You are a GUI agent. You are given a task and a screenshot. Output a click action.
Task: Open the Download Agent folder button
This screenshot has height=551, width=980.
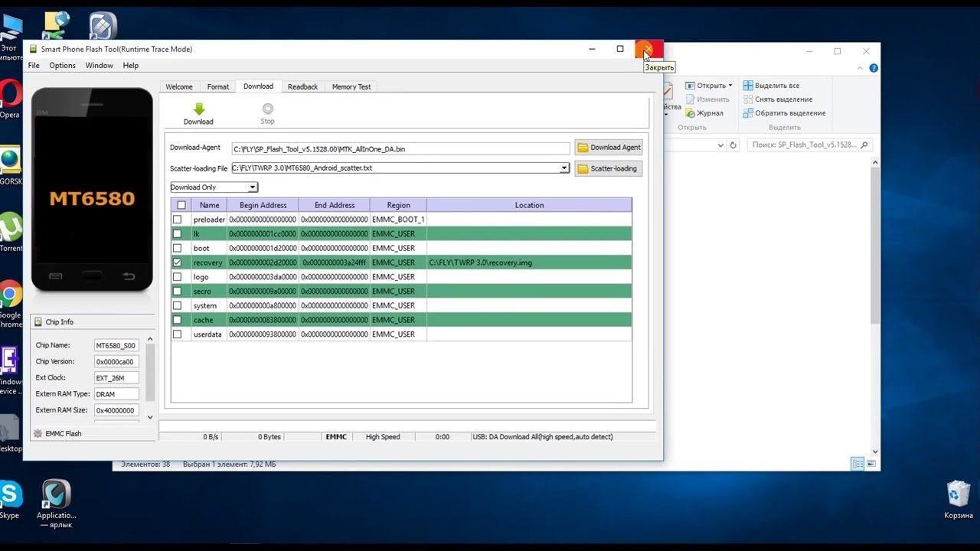point(609,148)
